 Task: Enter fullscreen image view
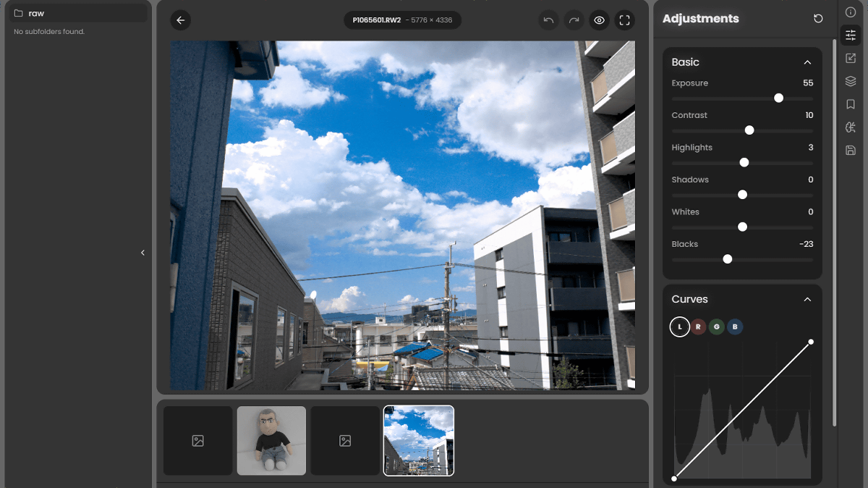625,20
